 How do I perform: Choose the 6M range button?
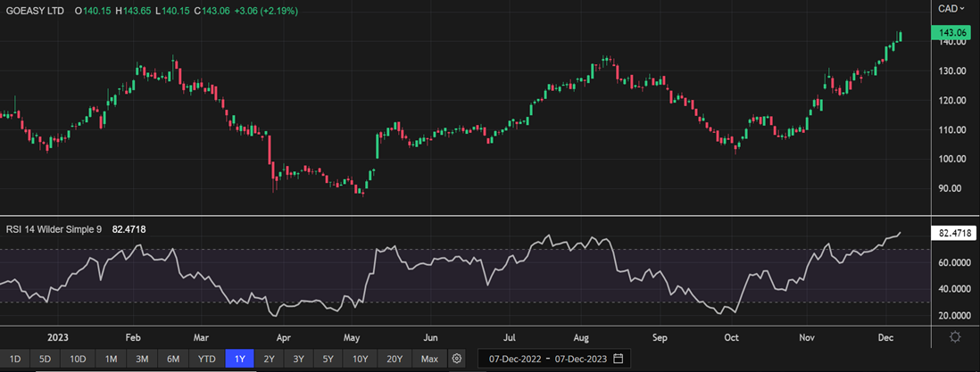point(173,359)
